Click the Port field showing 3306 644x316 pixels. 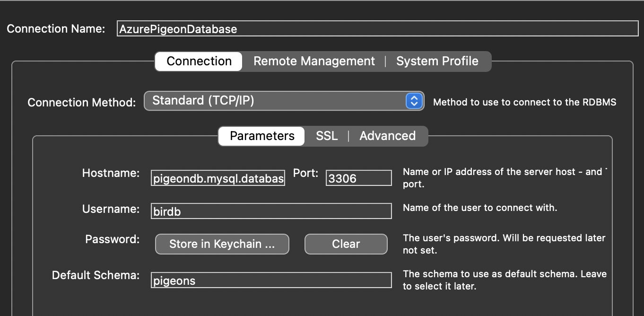pyautogui.click(x=359, y=178)
